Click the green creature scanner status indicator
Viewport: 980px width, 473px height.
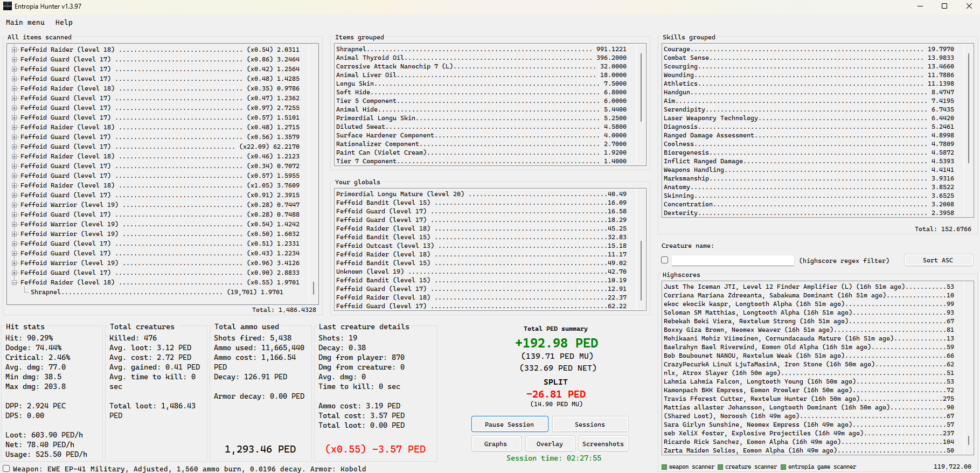pos(720,467)
